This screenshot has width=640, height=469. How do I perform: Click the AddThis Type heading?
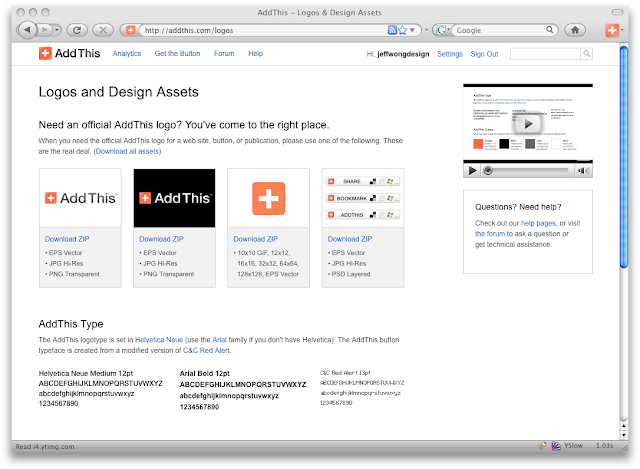(71, 324)
